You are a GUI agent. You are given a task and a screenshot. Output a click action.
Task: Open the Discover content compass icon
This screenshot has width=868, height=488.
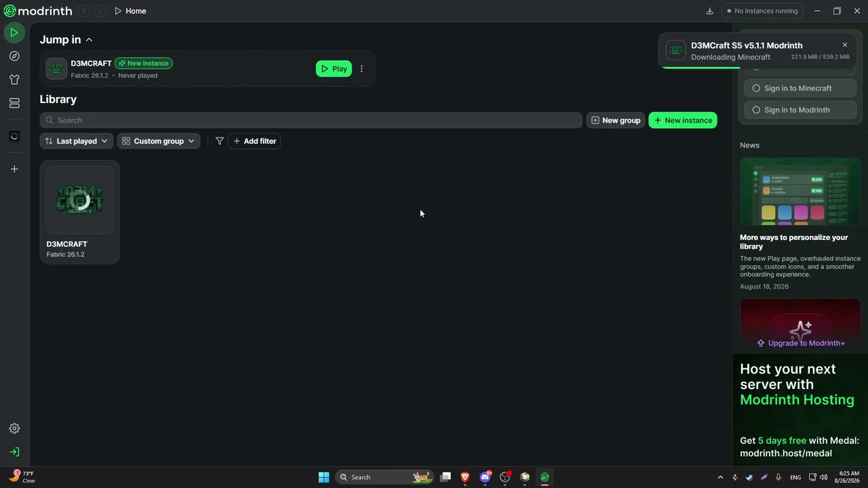click(x=14, y=56)
